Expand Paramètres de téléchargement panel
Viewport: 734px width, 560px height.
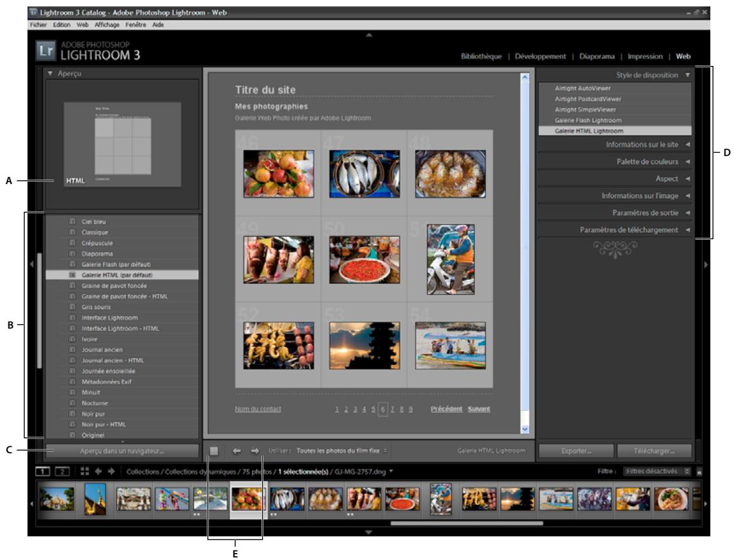[x=688, y=230]
